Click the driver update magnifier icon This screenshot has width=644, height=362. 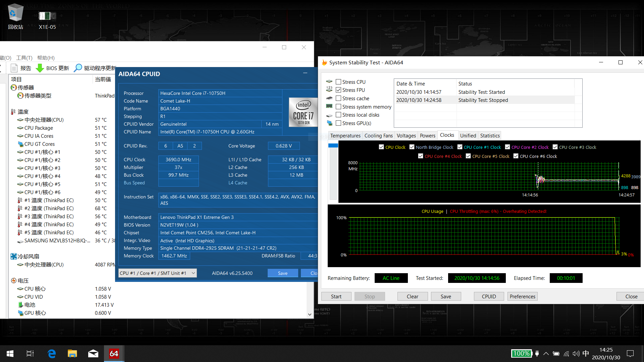point(78,68)
